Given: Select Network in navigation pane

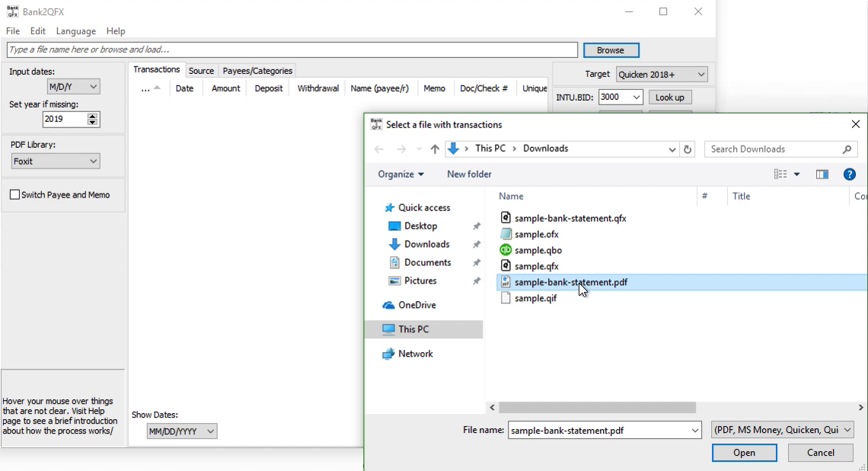Looking at the screenshot, I should pyautogui.click(x=408, y=354).
